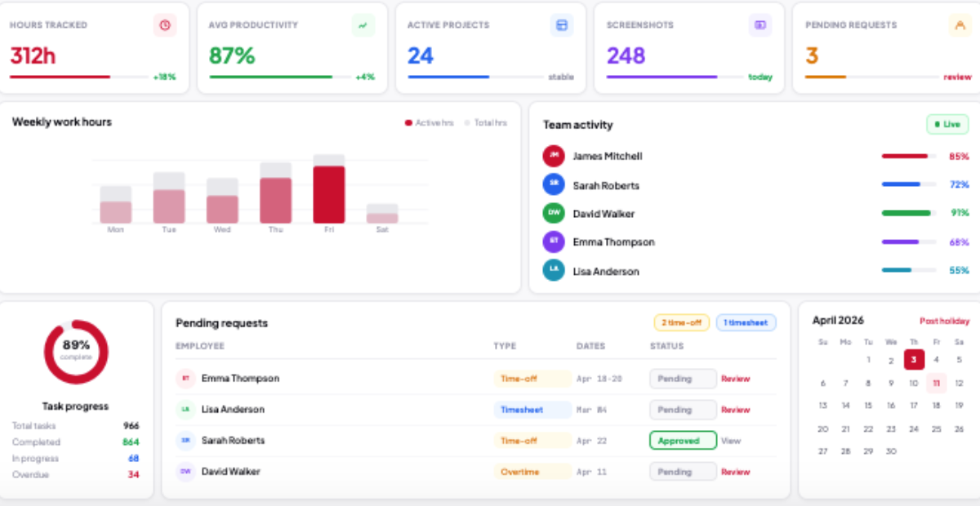Click Emma Thompson's avatar in Pending requests
The height and width of the screenshot is (506, 980).
185,379
